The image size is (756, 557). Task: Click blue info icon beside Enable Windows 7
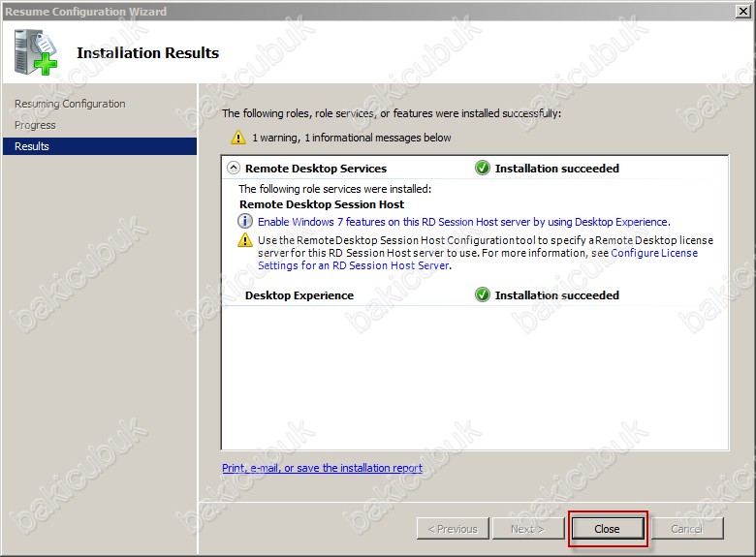click(x=245, y=221)
